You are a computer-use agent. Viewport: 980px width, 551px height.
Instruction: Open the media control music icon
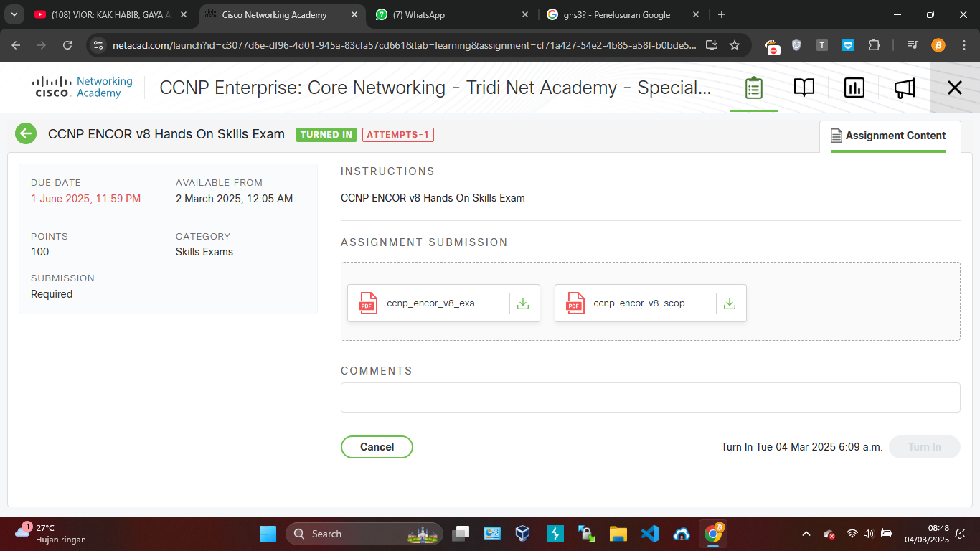(x=912, y=45)
